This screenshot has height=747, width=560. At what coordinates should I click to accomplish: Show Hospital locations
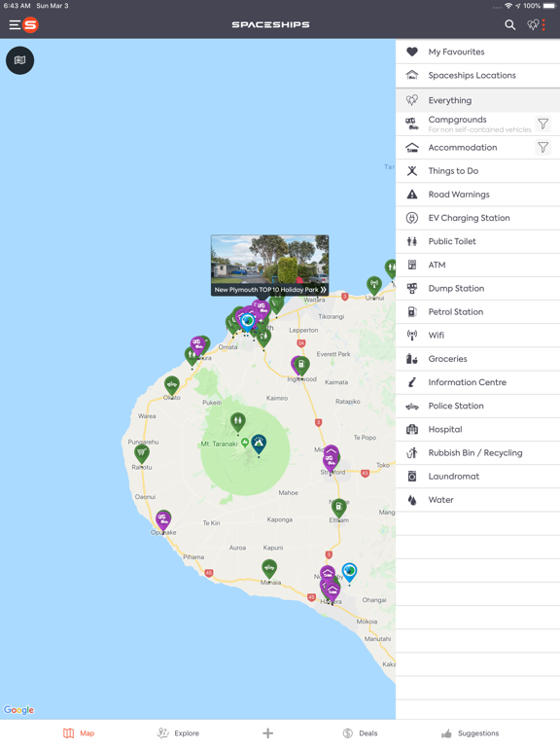pos(477,429)
